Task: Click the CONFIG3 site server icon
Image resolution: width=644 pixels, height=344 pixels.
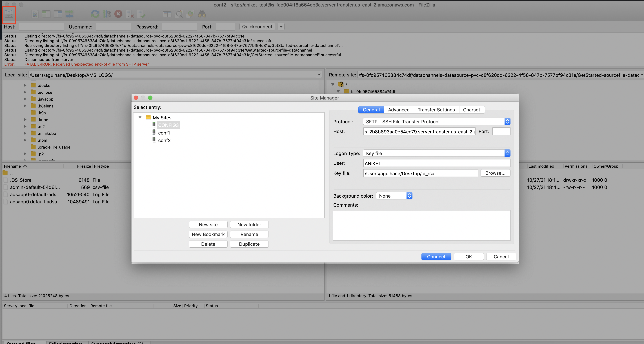Action: 154,125
